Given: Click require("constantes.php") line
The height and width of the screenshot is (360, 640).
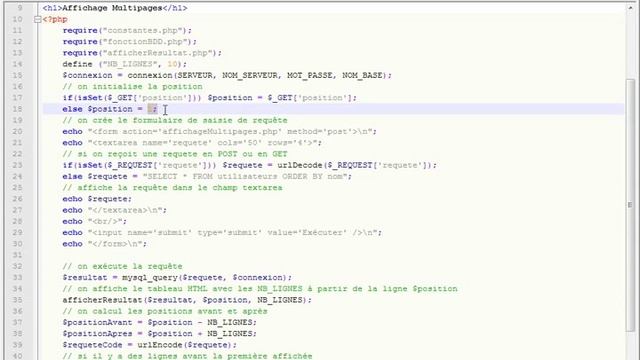Looking at the screenshot, I should click(127, 31).
